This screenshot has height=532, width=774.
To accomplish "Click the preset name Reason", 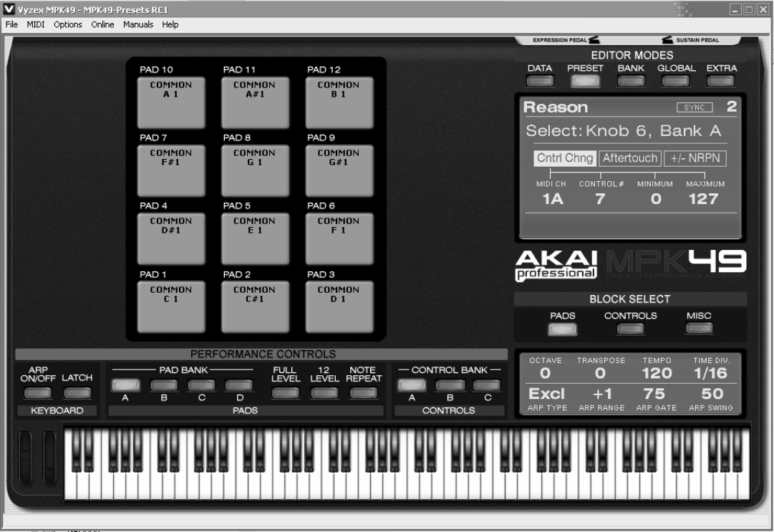I will point(556,107).
